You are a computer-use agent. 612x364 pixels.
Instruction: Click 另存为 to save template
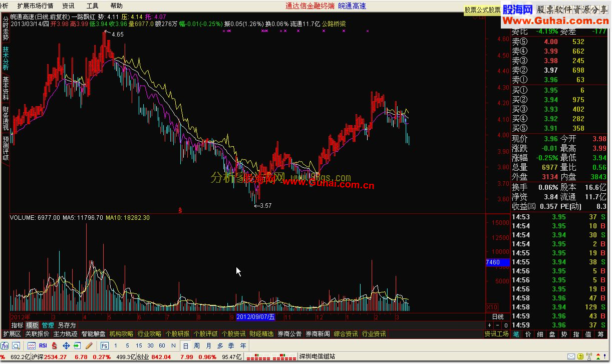[x=67, y=325]
